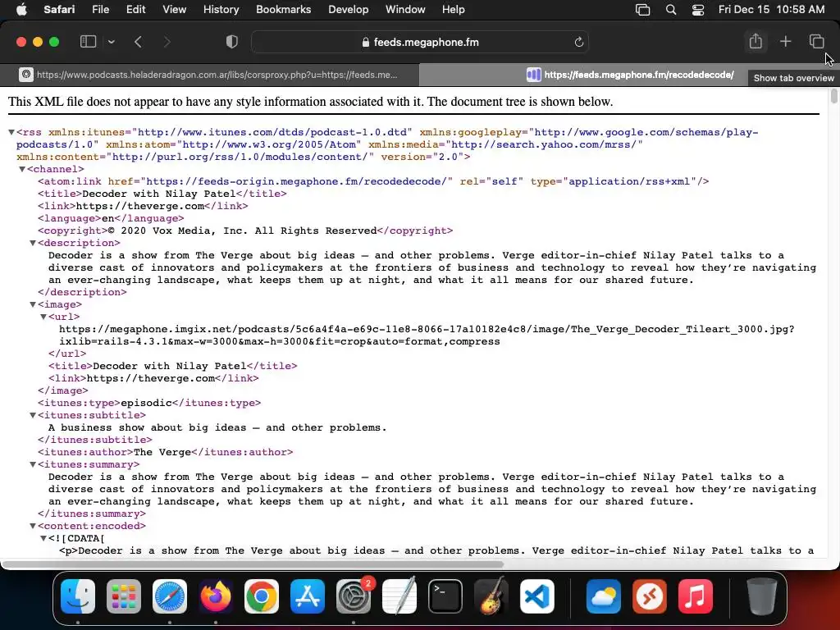Collapse the itunes:summary element
The width and height of the screenshot is (840, 630).
33,464
